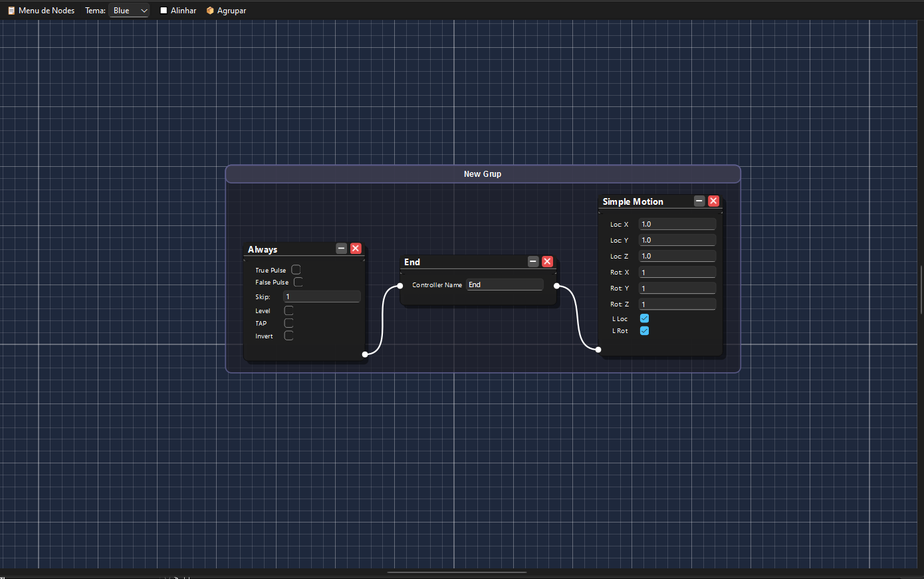
Task: Uncheck the L Rot checkbox
Action: (644, 330)
